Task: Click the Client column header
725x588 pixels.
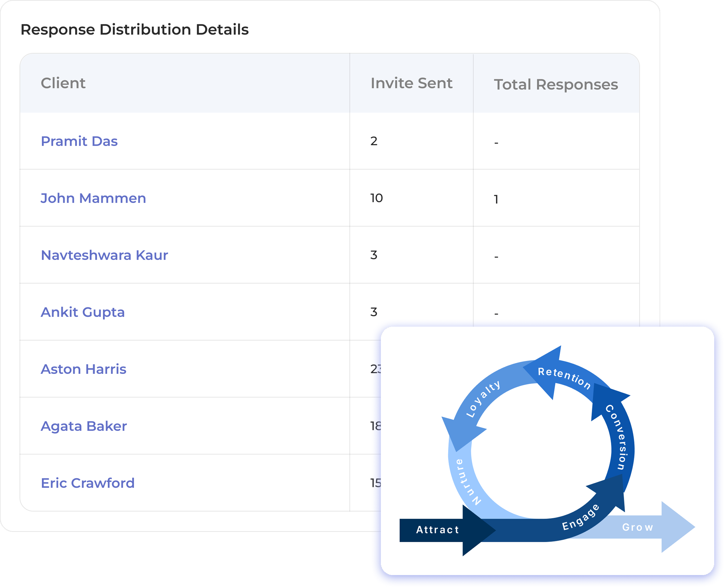Action: pyautogui.click(x=63, y=83)
